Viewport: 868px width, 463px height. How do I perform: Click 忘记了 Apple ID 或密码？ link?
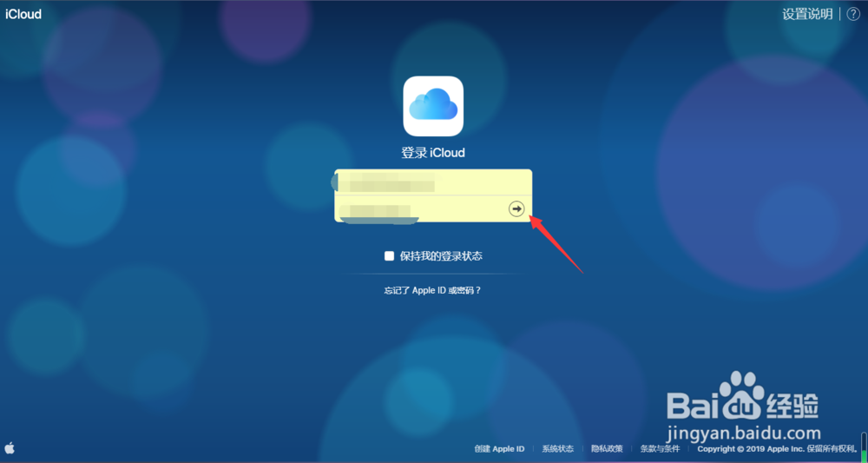[x=433, y=290]
